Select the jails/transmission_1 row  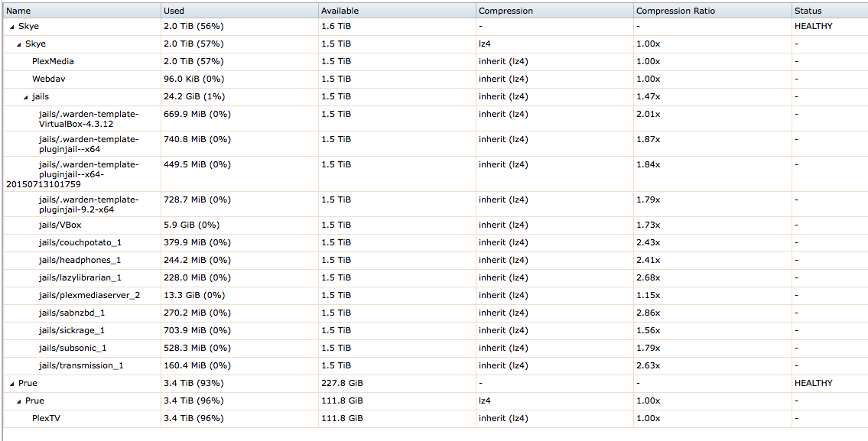coord(436,366)
